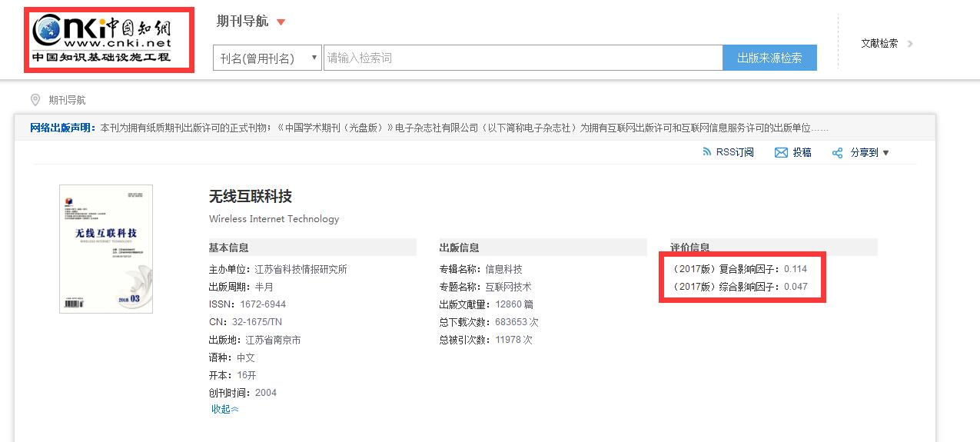
Task: Open the 刊名(曾用刊名) search field selector
Action: click(x=267, y=58)
